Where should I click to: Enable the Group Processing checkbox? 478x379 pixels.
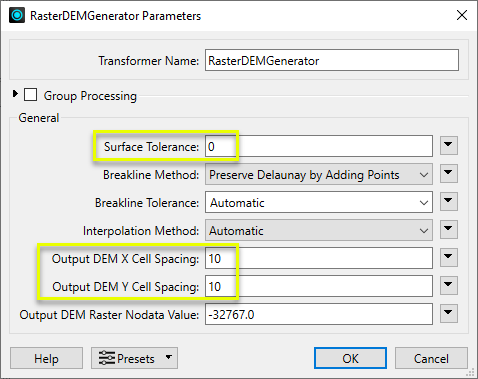pos(30,95)
